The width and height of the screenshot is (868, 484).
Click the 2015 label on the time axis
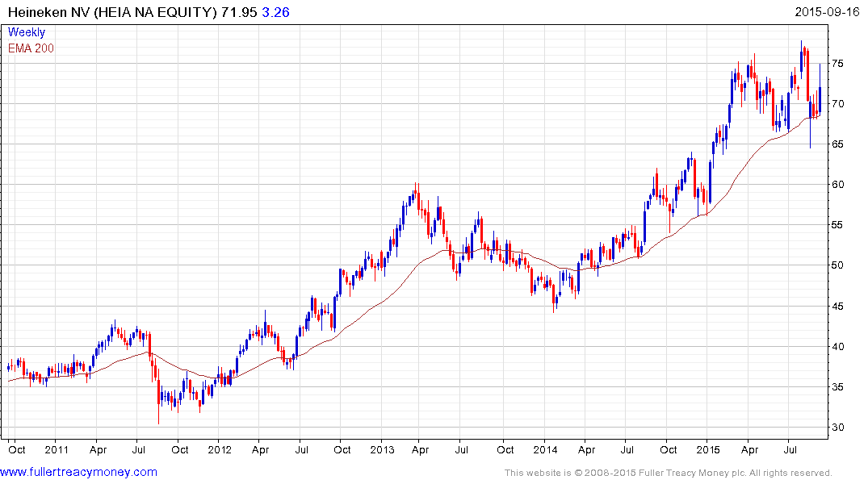708,449
